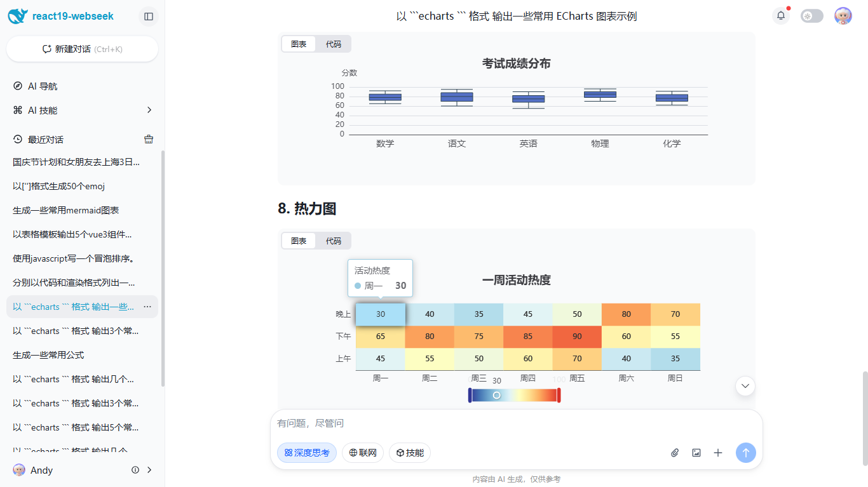868x487 pixels.
Task: Click the AI 导航 compass icon
Action: click(18, 86)
